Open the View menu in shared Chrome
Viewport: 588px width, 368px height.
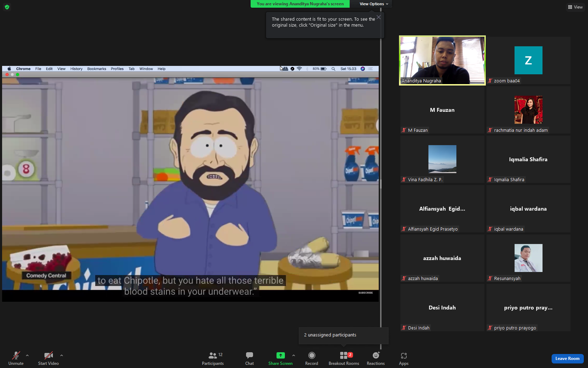point(61,69)
